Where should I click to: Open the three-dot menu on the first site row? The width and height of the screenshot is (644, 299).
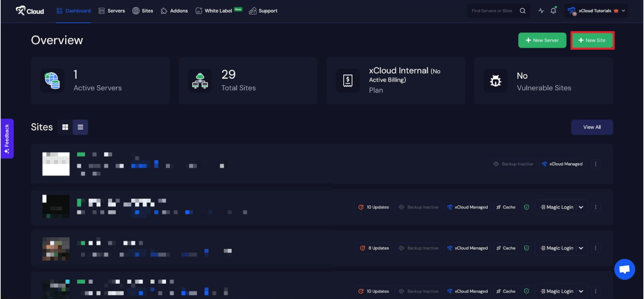point(595,164)
